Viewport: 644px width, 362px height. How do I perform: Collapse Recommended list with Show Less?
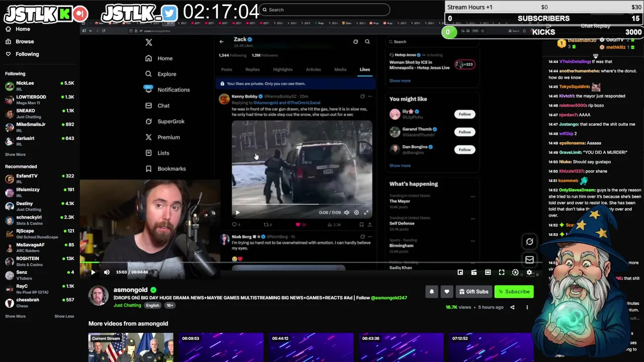64,316
